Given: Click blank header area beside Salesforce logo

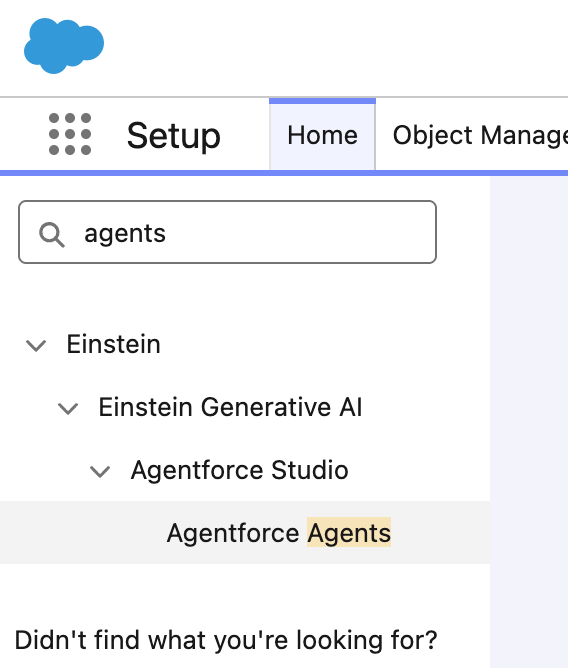Looking at the screenshot, I should click(x=337, y=47).
